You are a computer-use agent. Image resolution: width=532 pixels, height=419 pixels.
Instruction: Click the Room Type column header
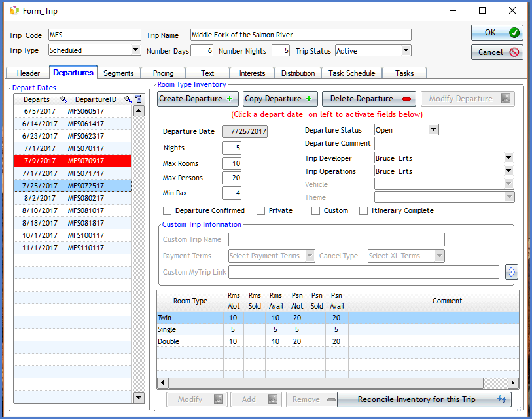(190, 301)
